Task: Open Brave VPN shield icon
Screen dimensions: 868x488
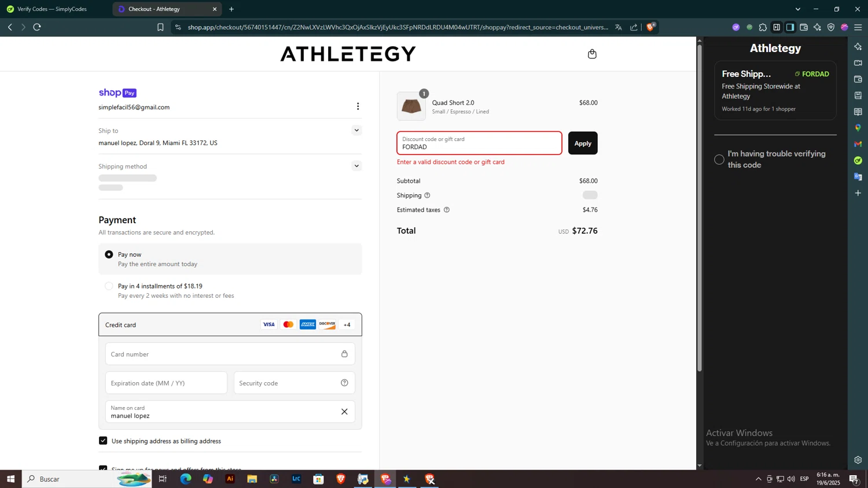Action: [x=831, y=27]
